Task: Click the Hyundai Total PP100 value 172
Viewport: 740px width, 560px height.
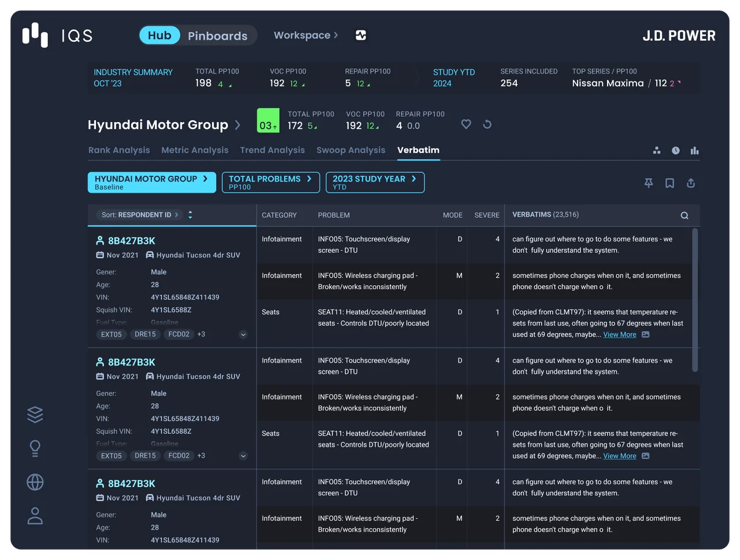Action: coord(295,125)
